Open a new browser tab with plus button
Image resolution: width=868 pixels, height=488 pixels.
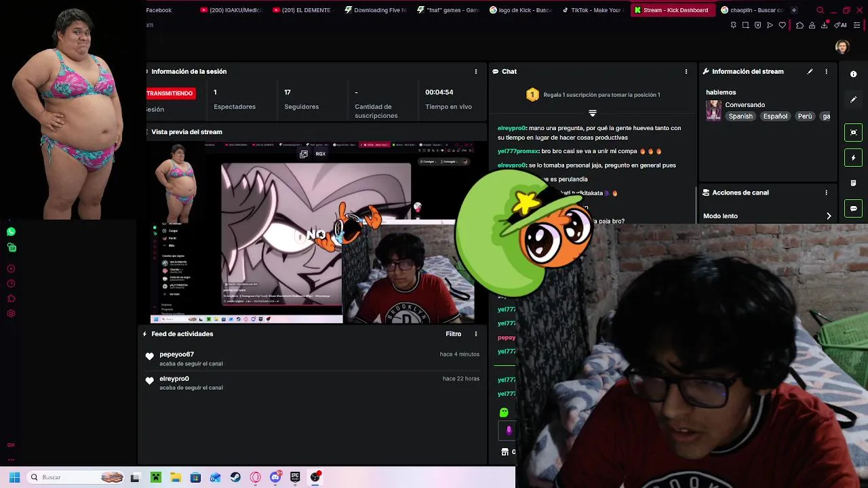[x=793, y=10]
